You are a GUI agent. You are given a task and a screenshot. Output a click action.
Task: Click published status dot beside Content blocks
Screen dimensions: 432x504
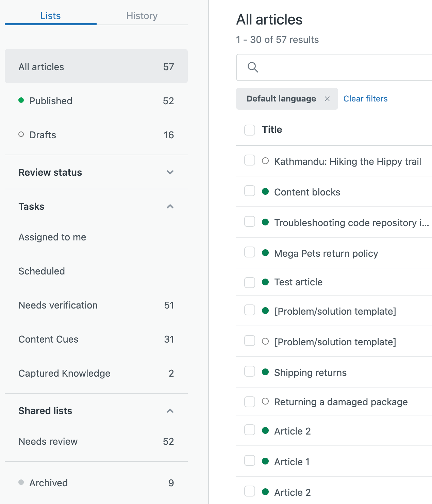pos(265,192)
